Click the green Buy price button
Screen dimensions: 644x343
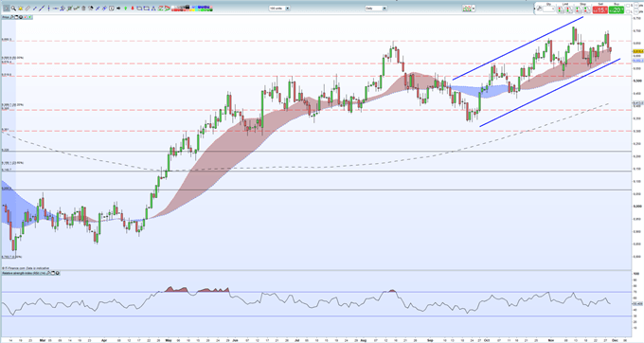pyautogui.click(x=617, y=9)
